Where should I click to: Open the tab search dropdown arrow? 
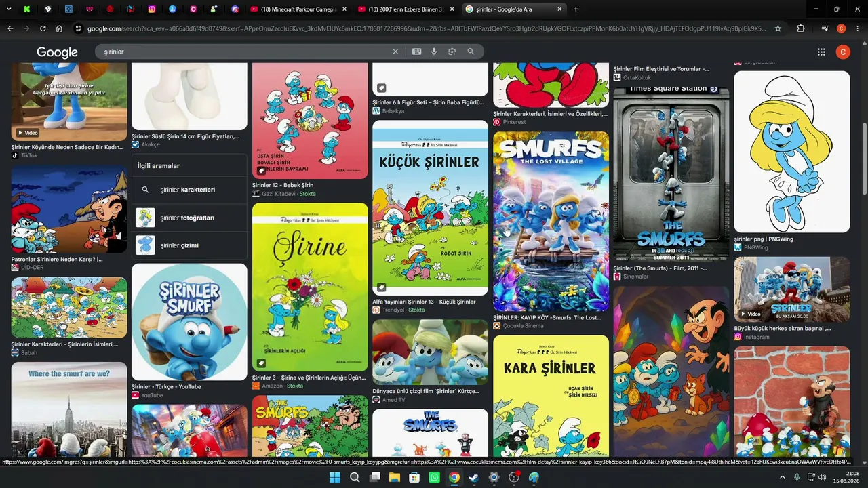(x=9, y=9)
